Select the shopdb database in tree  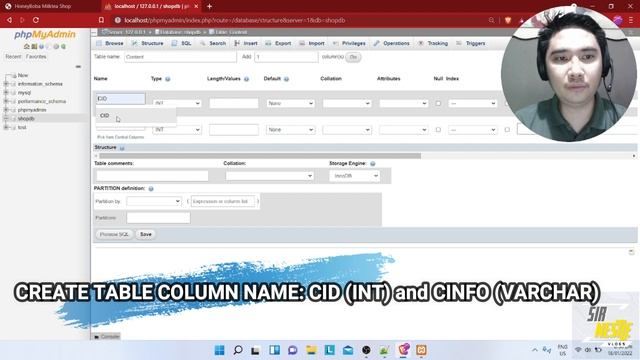[x=26, y=118]
